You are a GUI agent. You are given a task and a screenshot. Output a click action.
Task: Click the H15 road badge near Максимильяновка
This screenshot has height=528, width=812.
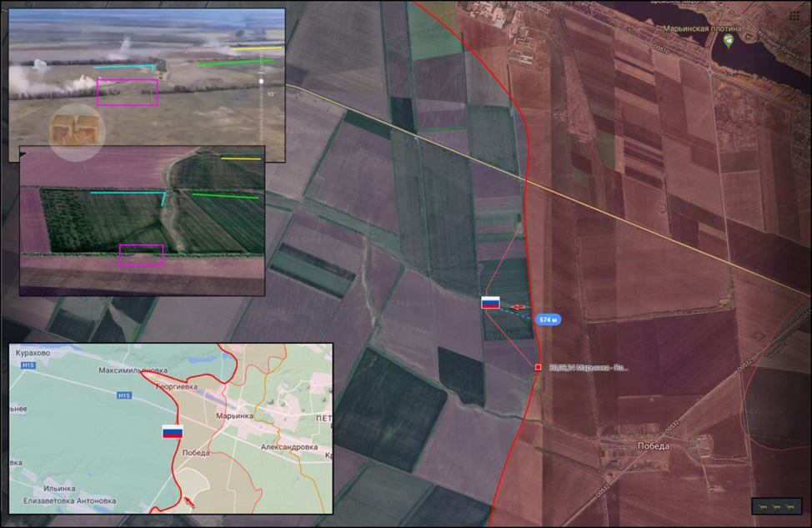[124, 395]
